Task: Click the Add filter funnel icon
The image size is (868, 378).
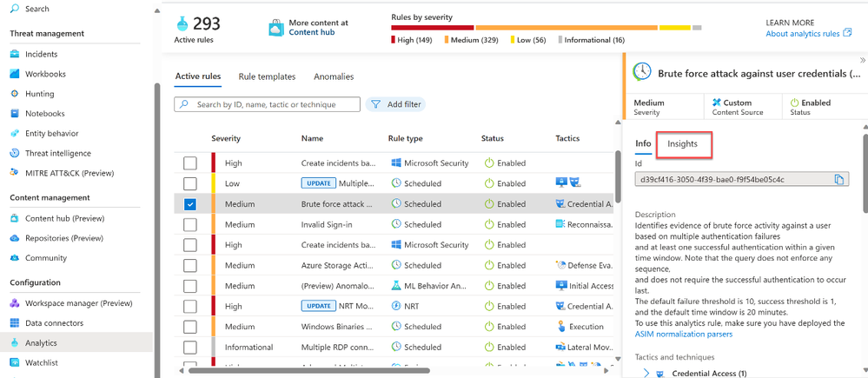Action: [376, 104]
